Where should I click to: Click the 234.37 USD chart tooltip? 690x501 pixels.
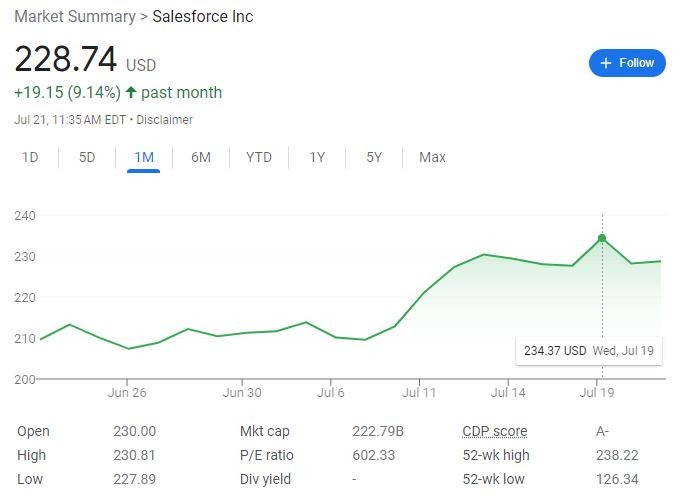589,351
